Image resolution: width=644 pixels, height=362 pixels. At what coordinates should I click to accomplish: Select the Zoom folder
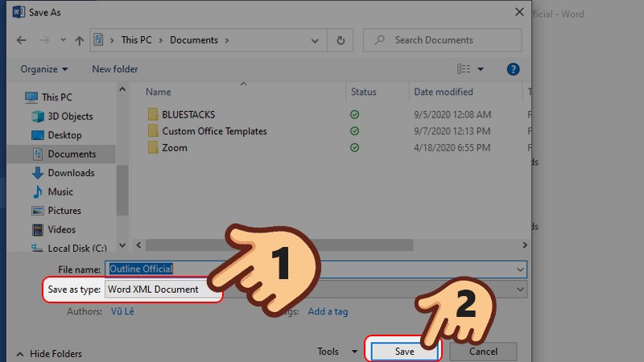point(174,148)
